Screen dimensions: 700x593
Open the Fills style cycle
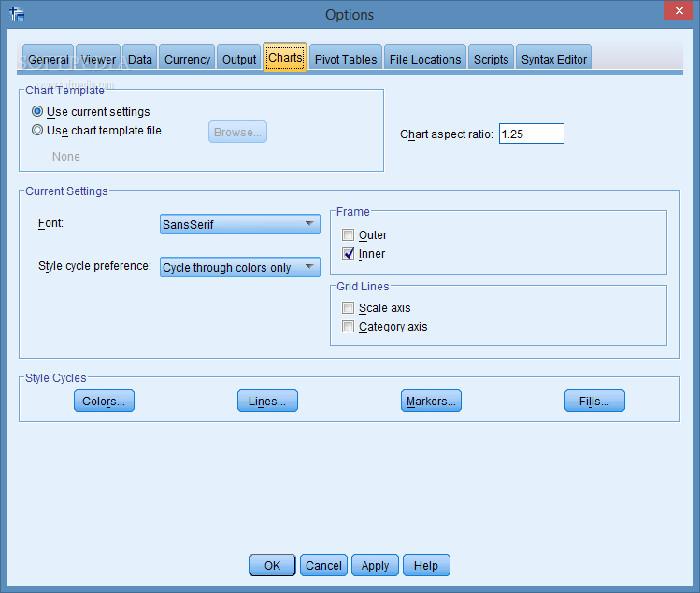pyautogui.click(x=594, y=401)
